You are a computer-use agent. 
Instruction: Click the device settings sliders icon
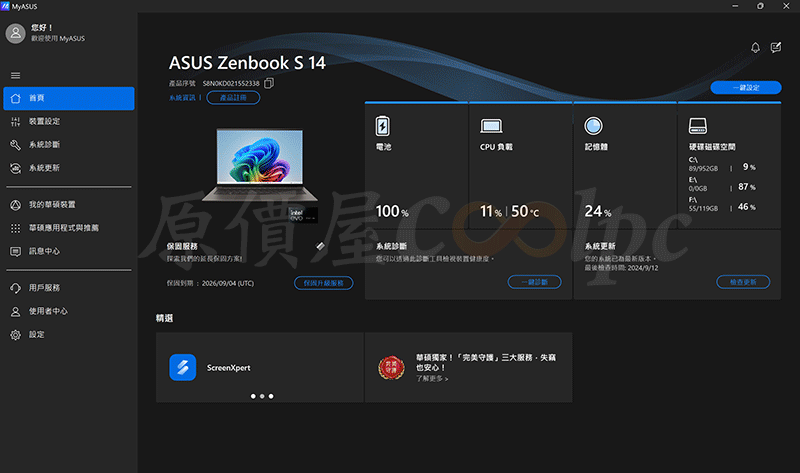click(16, 121)
